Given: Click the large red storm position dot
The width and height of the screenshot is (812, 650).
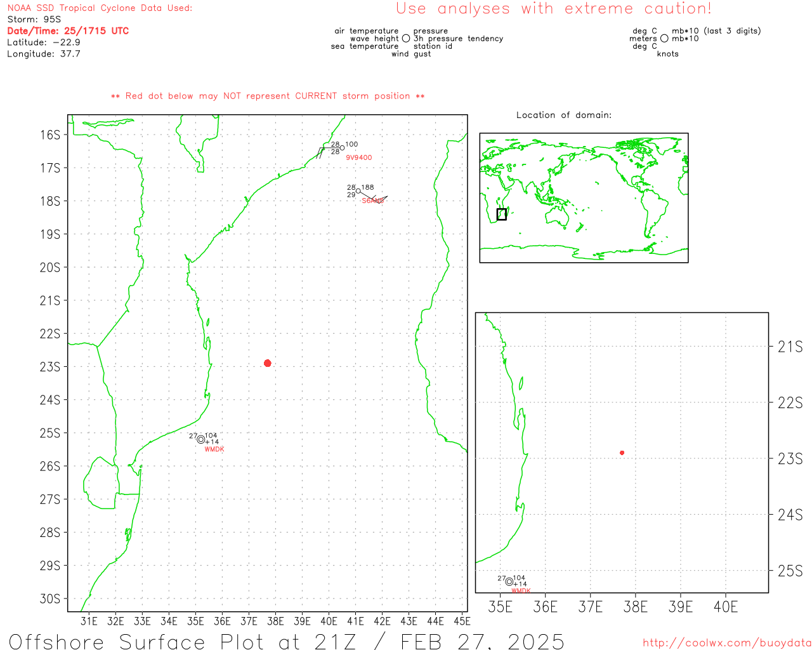Looking at the screenshot, I should [x=268, y=363].
